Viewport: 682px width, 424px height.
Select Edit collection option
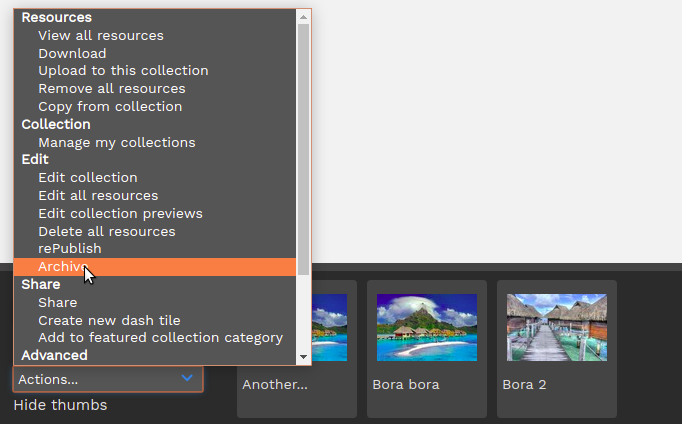tap(87, 178)
